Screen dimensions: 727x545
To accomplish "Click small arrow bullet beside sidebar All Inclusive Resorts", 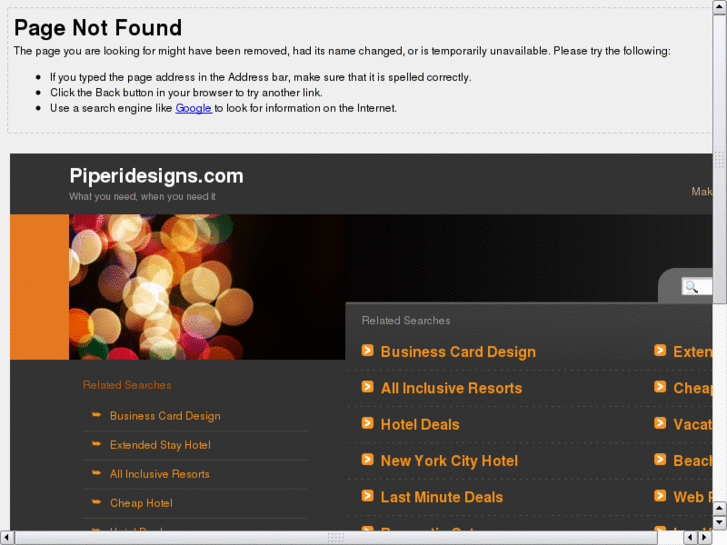I will click(96, 473).
